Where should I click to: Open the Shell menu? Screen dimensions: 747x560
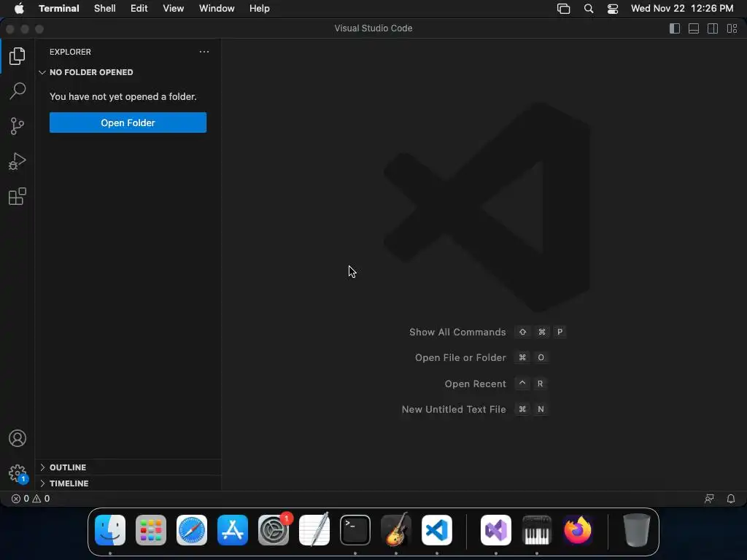(x=105, y=9)
